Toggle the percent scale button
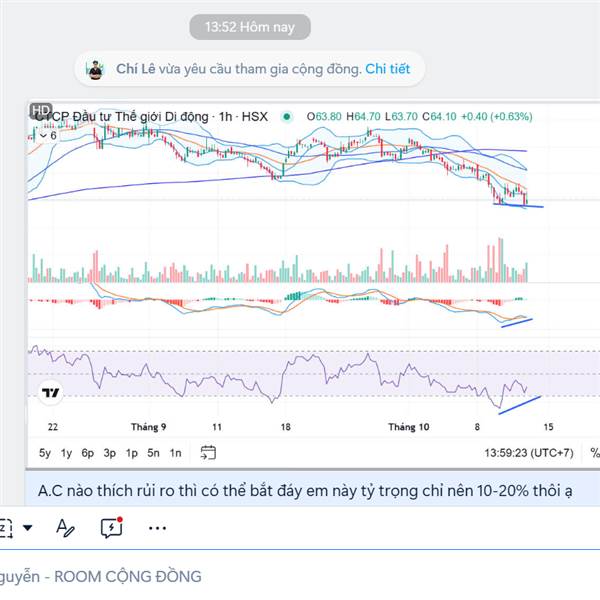This screenshot has width=600, height=600. 595,453
